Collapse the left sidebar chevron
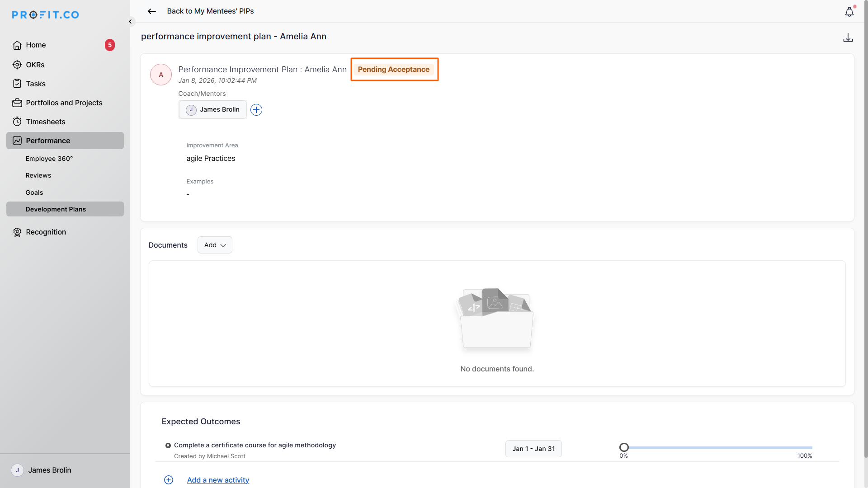868x488 pixels. [130, 22]
